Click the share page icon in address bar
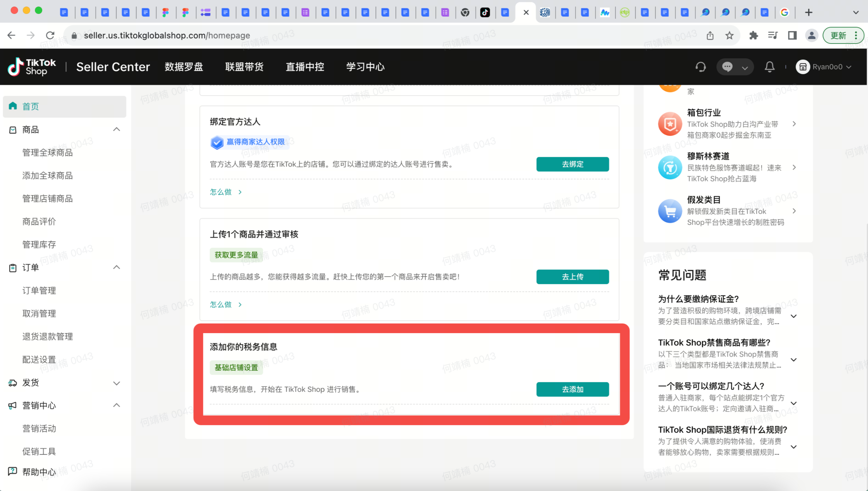This screenshot has height=491, width=868. tap(710, 35)
